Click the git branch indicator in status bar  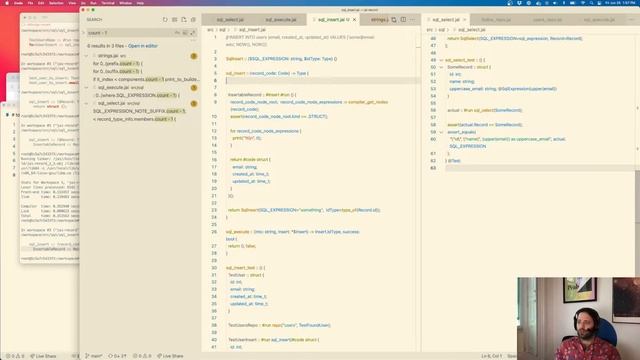point(94,356)
